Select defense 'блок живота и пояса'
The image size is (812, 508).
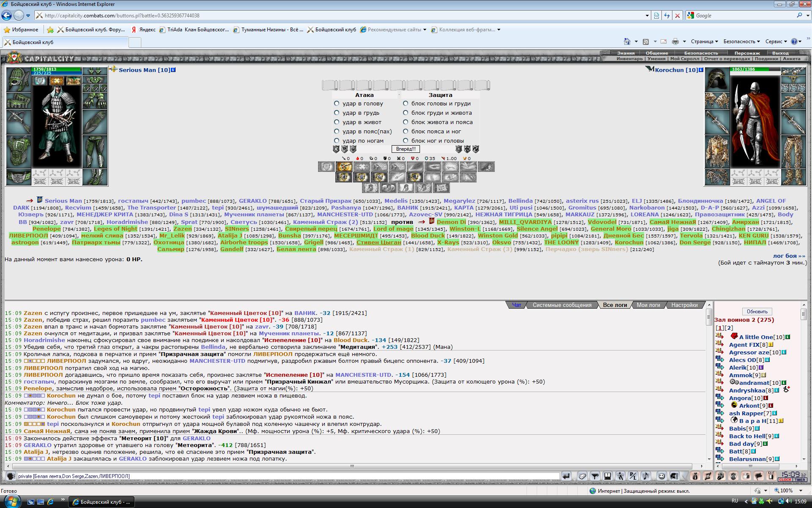tap(406, 122)
